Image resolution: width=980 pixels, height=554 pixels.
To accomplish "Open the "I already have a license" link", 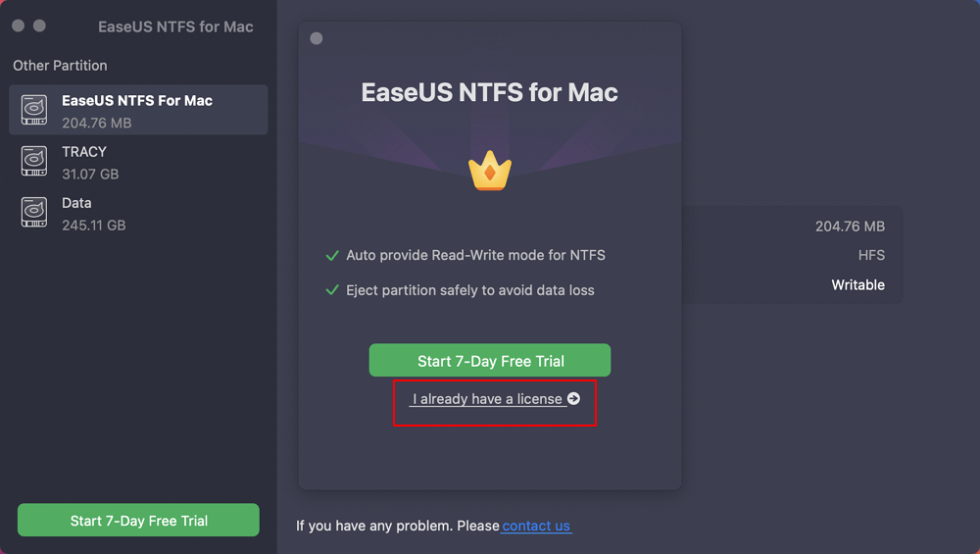I will 487,399.
